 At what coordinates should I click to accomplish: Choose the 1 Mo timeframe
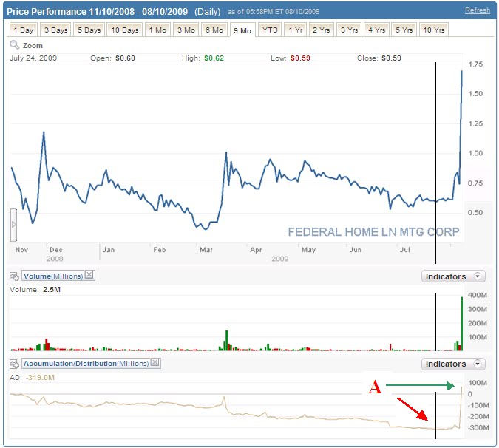tap(158, 30)
